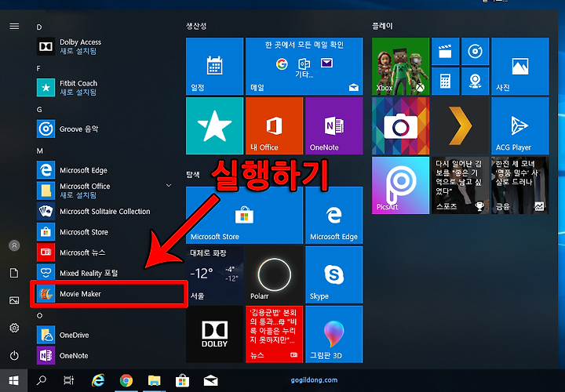The height and width of the screenshot is (392, 565).
Task: Launch the PicsArt tile
Action: pos(400,185)
